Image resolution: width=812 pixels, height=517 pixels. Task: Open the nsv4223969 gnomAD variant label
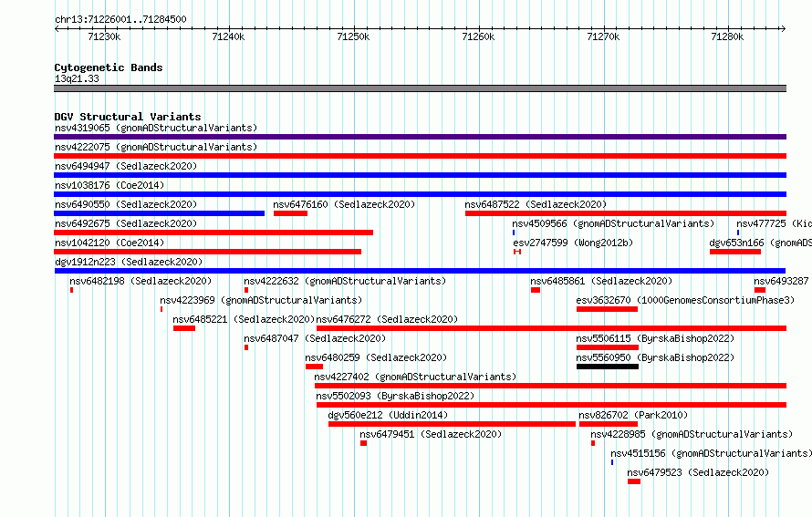(x=261, y=300)
